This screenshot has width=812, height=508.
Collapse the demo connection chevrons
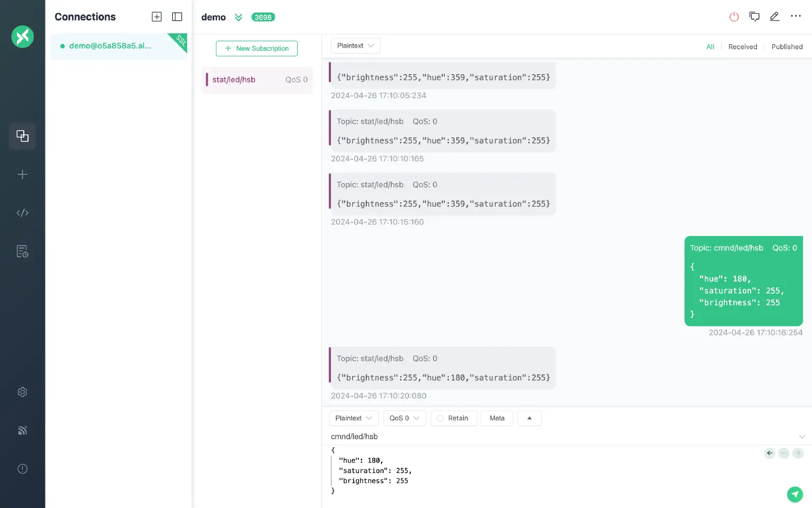coord(238,17)
